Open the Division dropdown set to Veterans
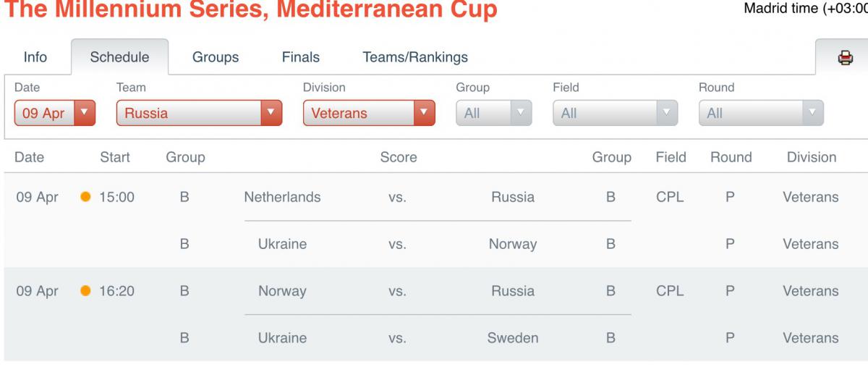868x367 pixels. point(369,113)
